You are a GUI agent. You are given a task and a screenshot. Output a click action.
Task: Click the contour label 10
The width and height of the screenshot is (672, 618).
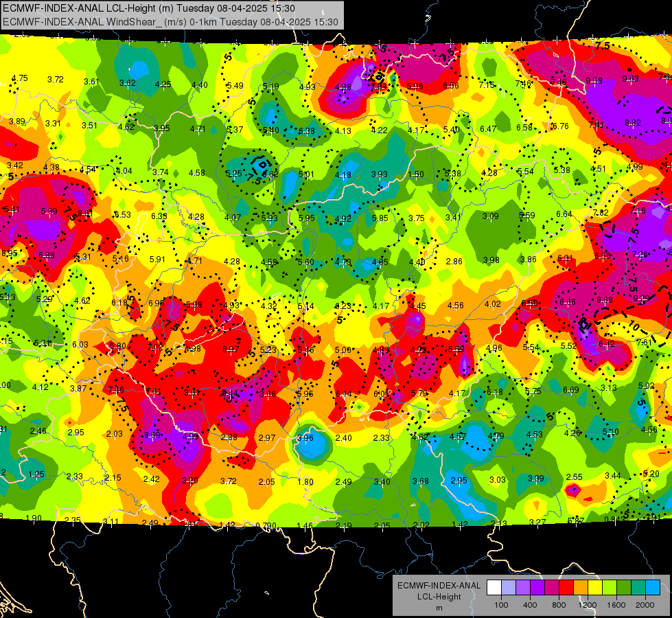[x=634, y=327]
